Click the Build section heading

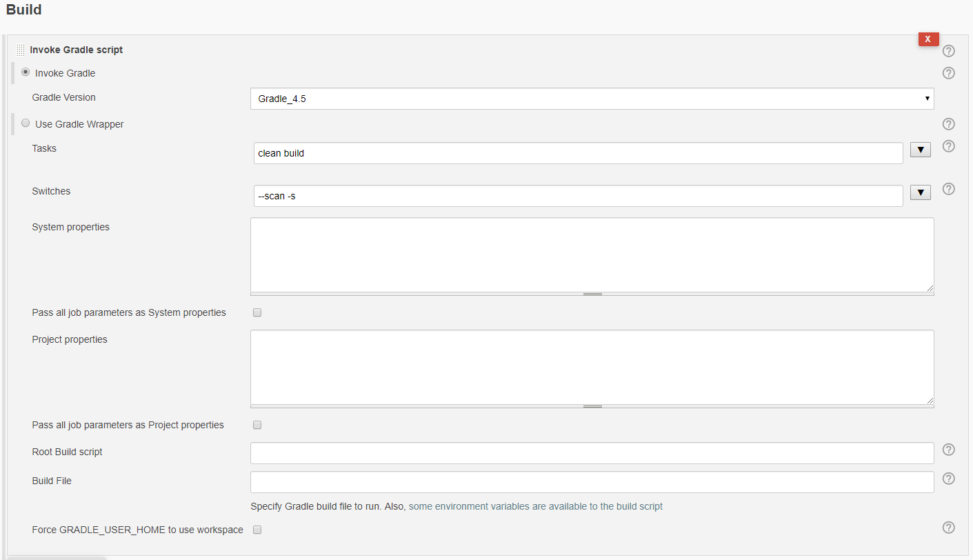pyautogui.click(x=24, y=10)
